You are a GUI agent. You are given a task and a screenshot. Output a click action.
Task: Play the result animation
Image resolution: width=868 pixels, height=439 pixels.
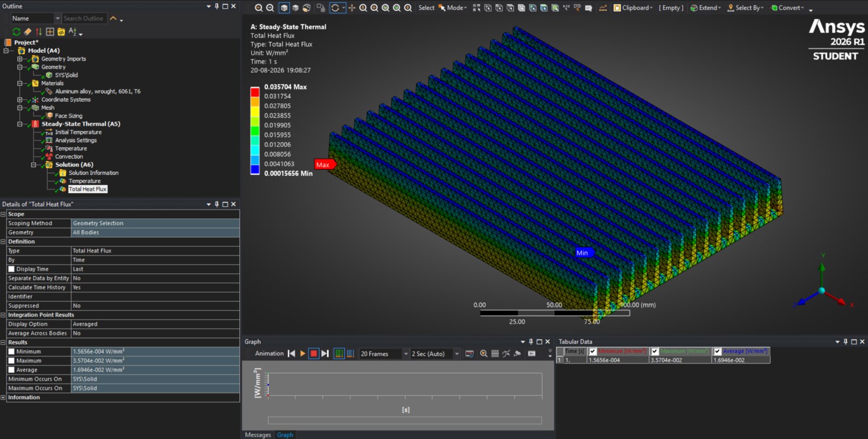pyautogui.click(x=303, y=353)
